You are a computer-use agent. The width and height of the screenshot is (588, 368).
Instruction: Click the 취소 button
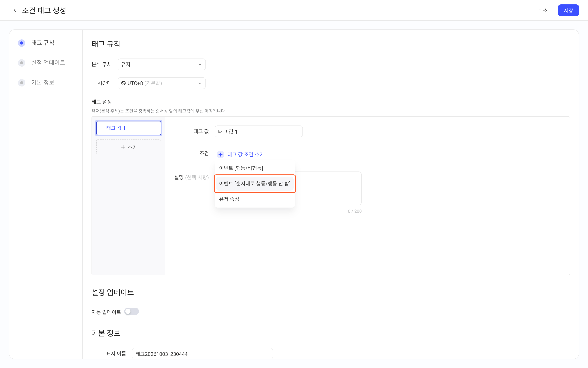(543, 10)
